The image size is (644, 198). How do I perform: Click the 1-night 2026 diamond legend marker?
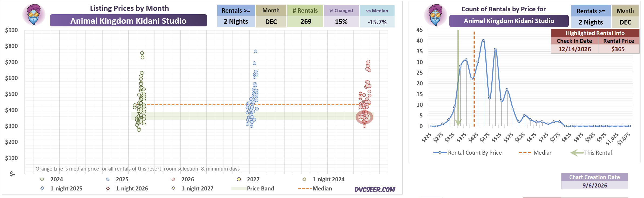coord(108,188)
